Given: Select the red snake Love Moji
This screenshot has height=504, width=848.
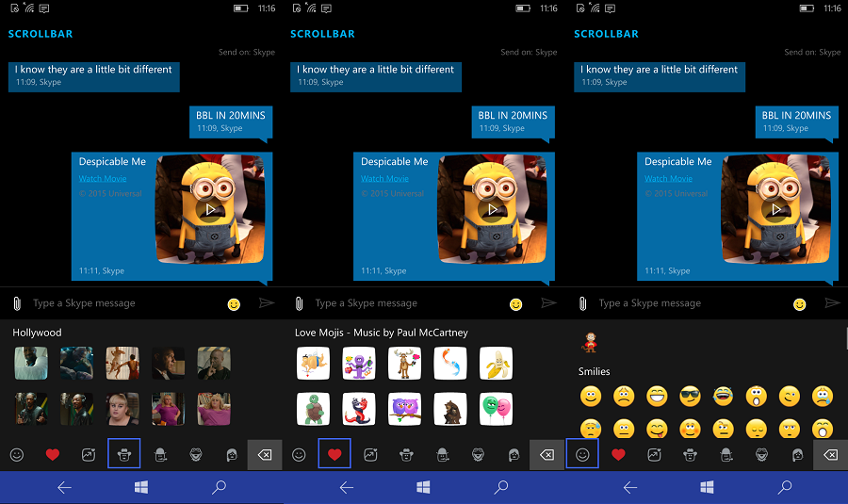Looking at the screenshot, I should pyautogui.click(x=359, y=409).
